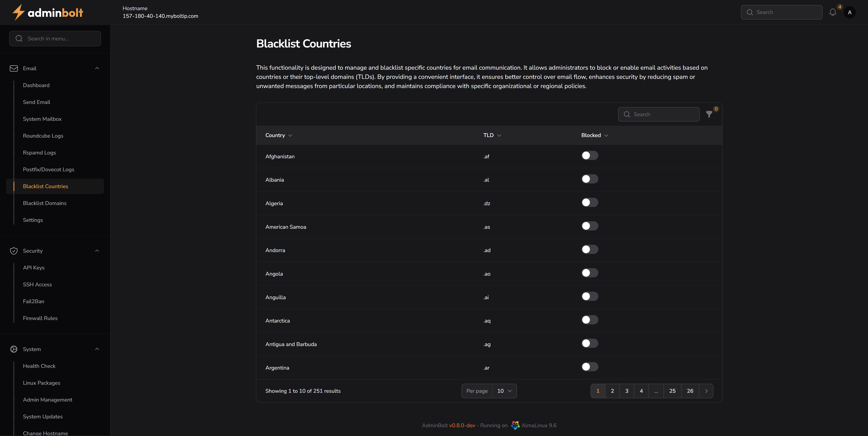Viewport: 868px width, 436px height.
Task: Click the Security shield icon
Action: [x=14, y=251]
